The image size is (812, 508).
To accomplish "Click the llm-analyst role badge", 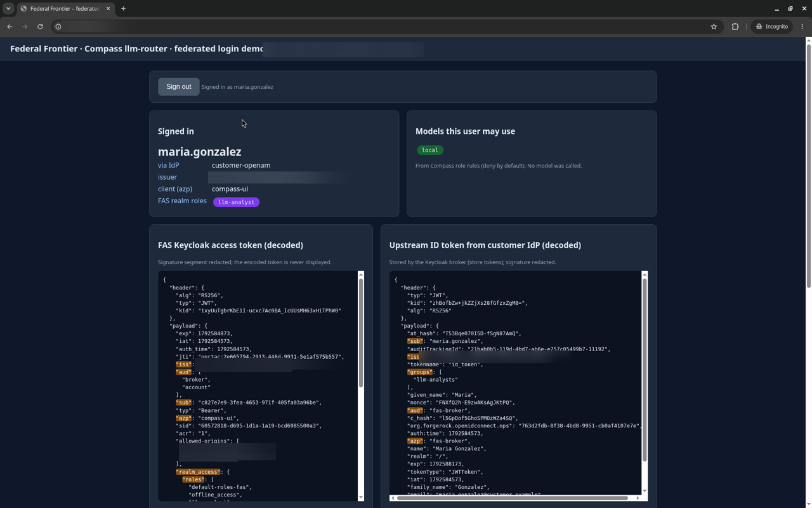I will pos(236,202).
